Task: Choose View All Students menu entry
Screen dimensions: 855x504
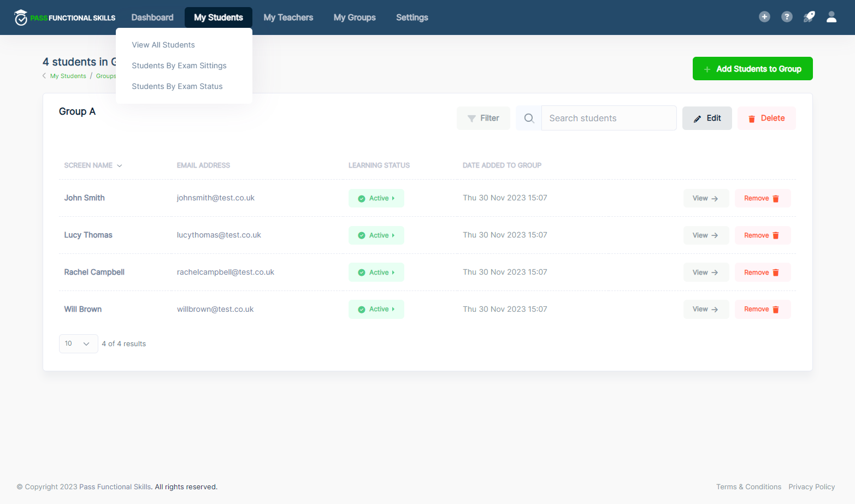Action: click(x=163, y=45)
